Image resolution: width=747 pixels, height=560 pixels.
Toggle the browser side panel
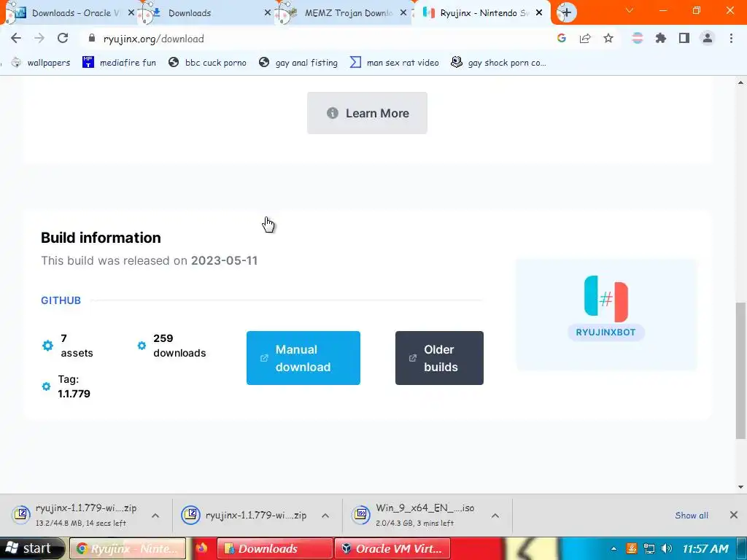tap(684, 39)
